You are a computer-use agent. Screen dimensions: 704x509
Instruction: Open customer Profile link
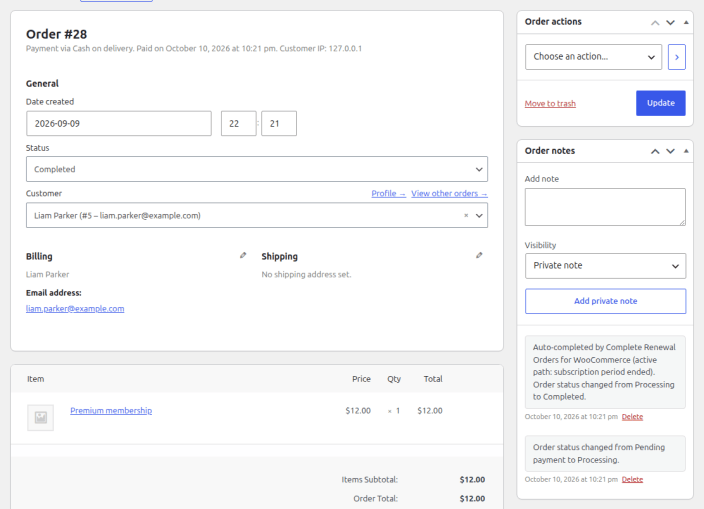tap(388, 193)
